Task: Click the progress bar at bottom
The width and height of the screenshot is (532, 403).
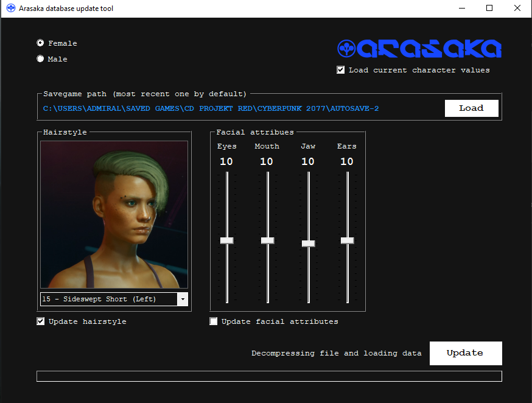Action: coord(269,376)
